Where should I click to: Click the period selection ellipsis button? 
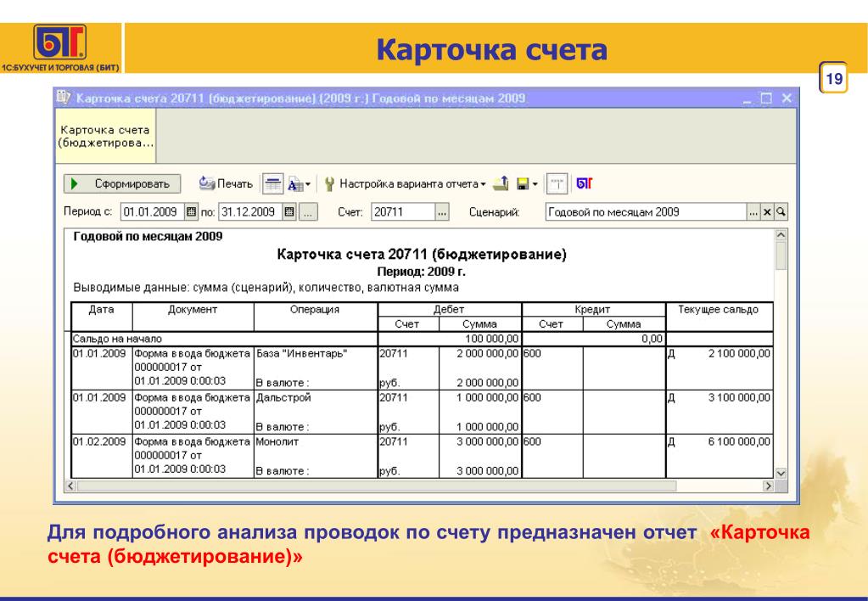click(x=308, y=212)
